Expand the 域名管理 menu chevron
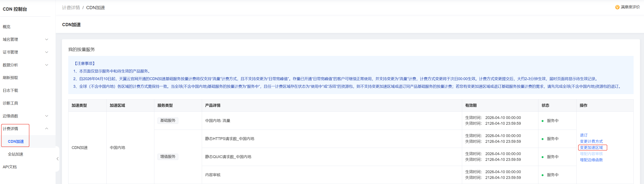 46,39
